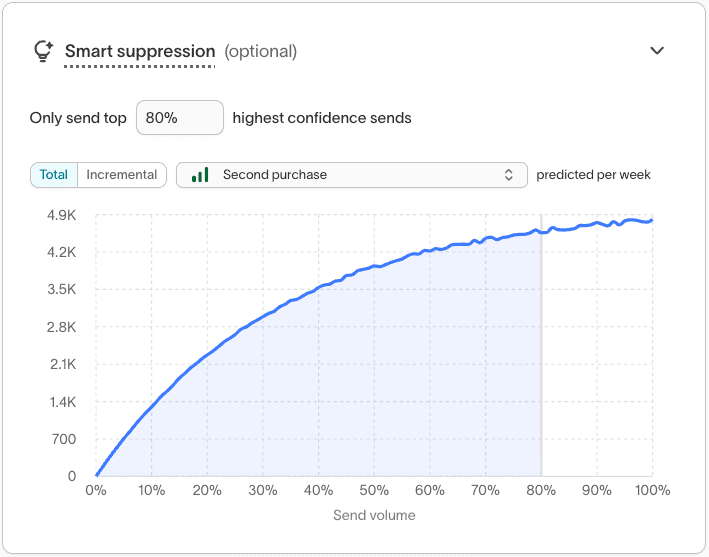Image resolution: width=709 pixels, height=557 pixels.
Task: Switch to the Incremental view
Action: point(122,175)
